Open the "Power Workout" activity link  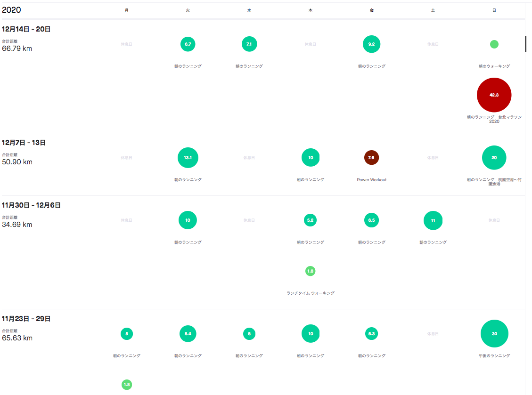[371, 180]
